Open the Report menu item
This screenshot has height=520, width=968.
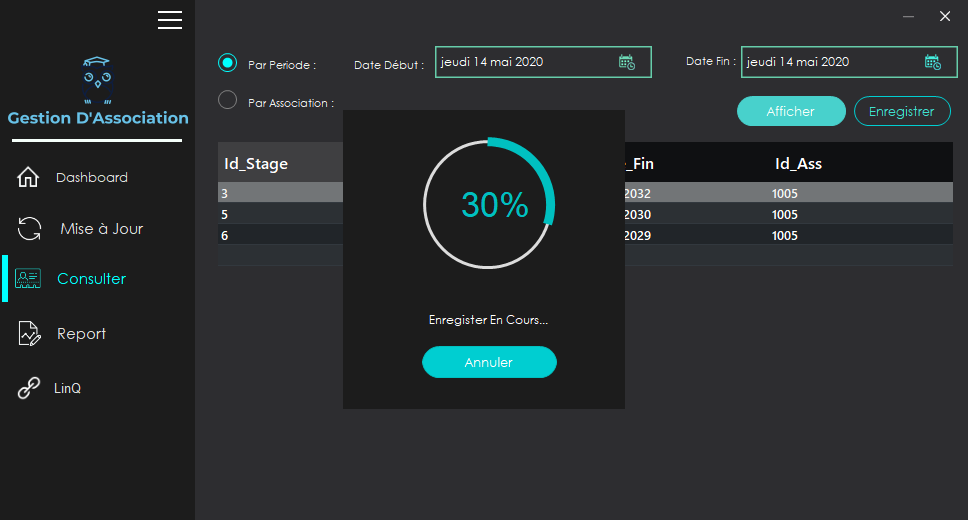pos(81,334)
